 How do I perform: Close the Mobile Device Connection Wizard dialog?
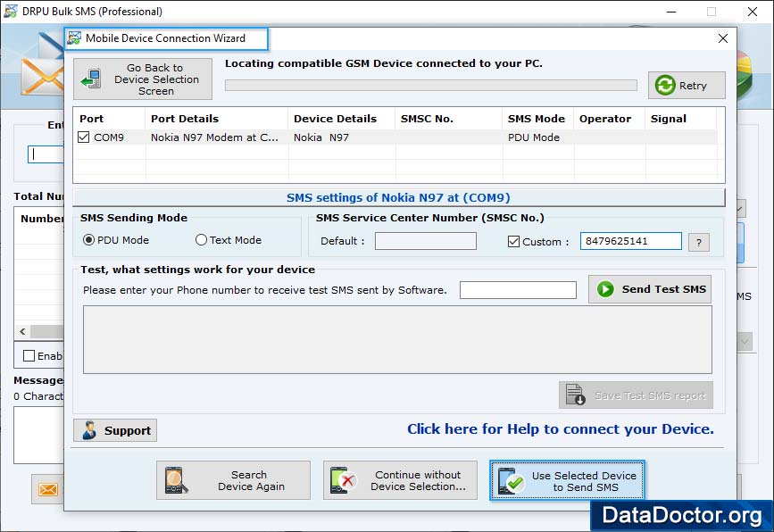tap(722, 38)
